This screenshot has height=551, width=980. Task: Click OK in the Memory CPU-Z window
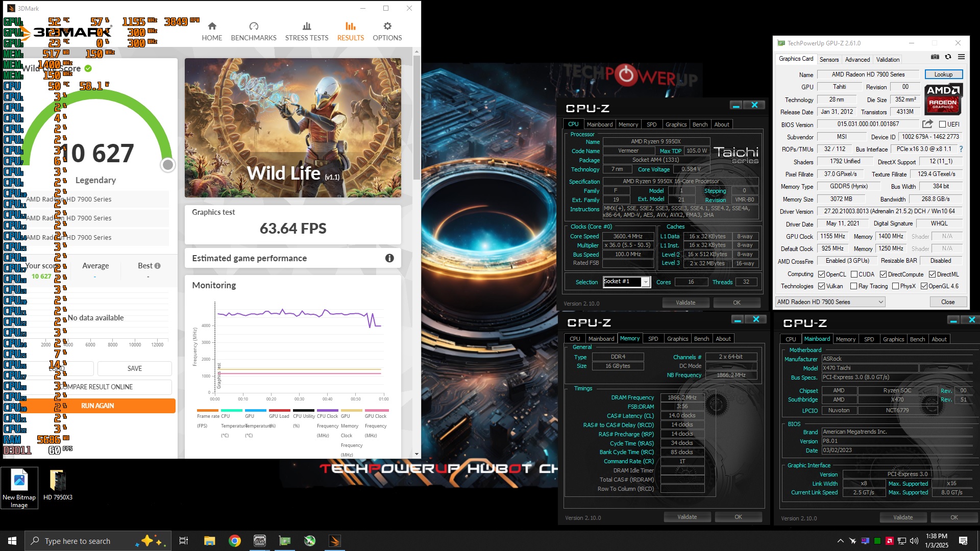[738, 517]
